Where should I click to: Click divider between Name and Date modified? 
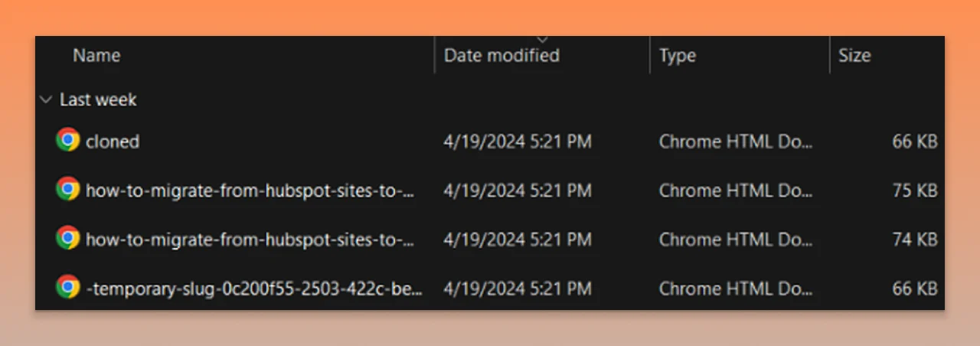[435, 55]
